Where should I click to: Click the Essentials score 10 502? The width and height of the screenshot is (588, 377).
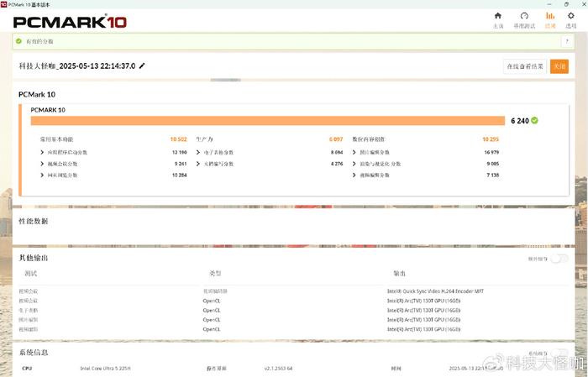[x=178, y=139]
